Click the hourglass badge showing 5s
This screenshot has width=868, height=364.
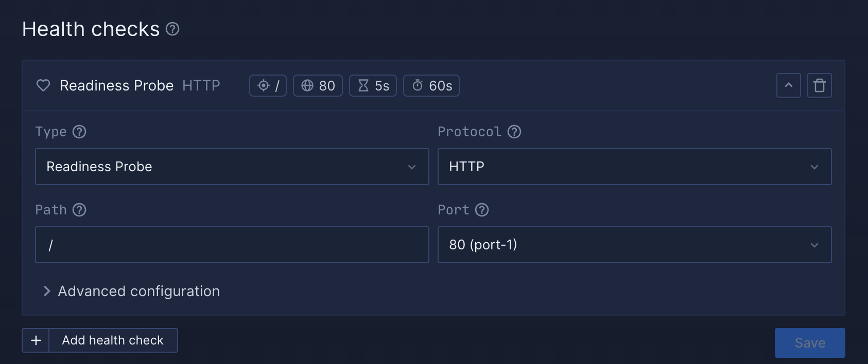373,85
